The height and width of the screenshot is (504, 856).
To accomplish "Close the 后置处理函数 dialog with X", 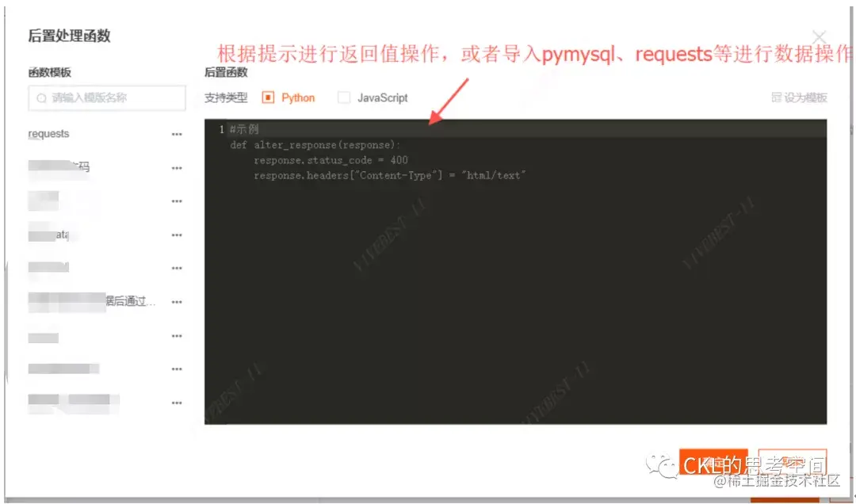I will pyautogui.click(x=819, y=36).
